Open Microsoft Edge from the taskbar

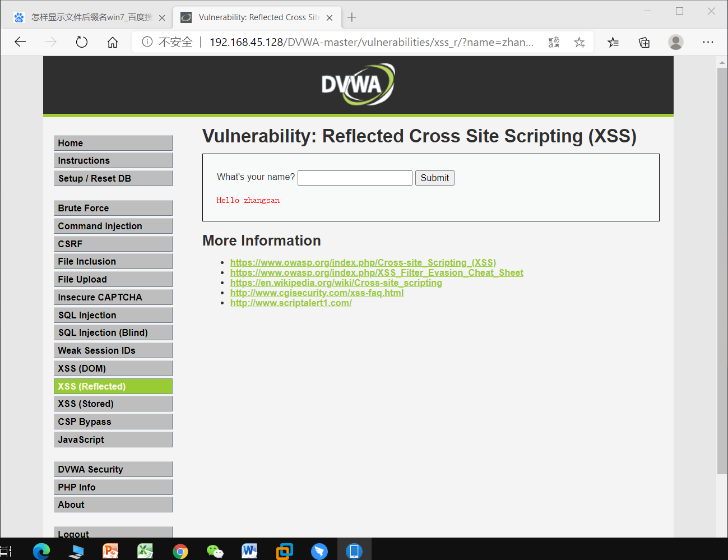tap(41, 551)
